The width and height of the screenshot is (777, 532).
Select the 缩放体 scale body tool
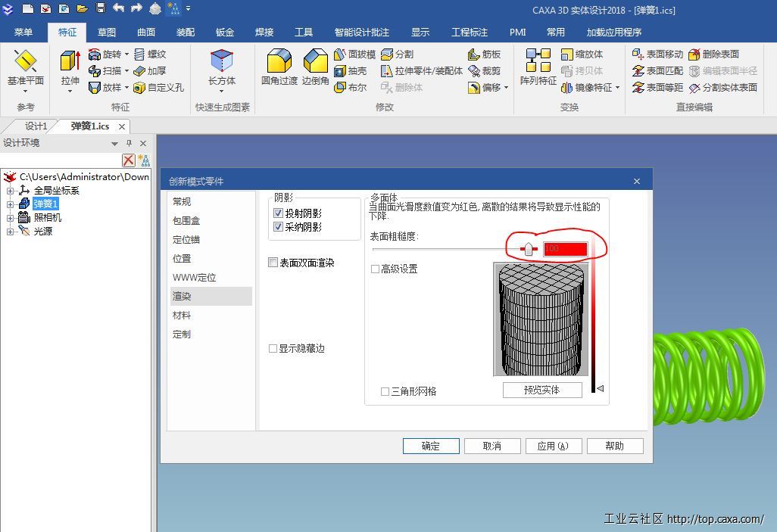tap(582, 54)
